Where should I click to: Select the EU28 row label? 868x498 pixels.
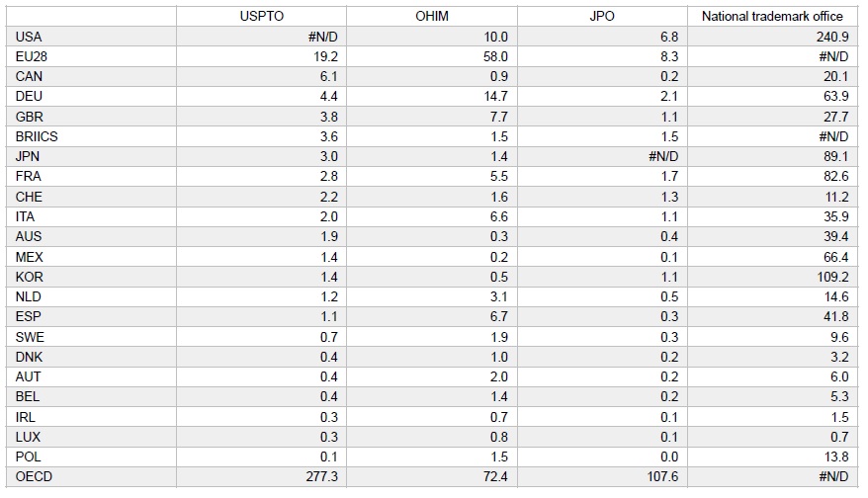click(32, 56)
